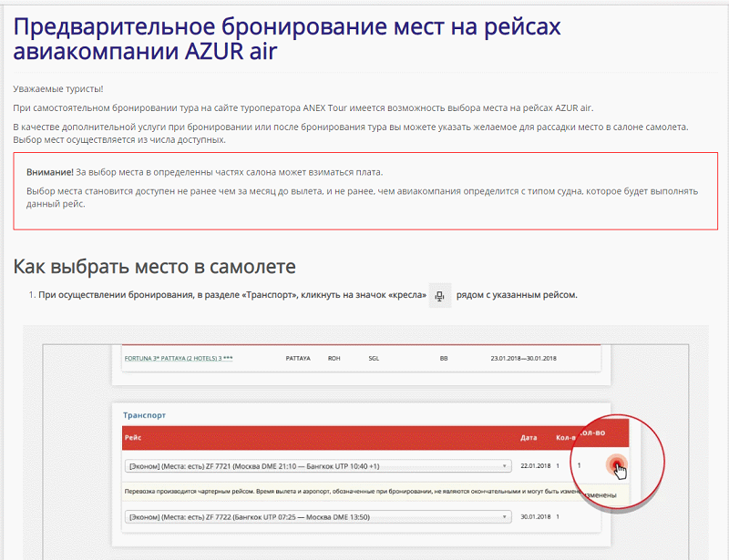Click the date 22.01.2018 in the flight row
Image resolution: width=729 pixels, height=560 pixels.
(x=536, y=465)
